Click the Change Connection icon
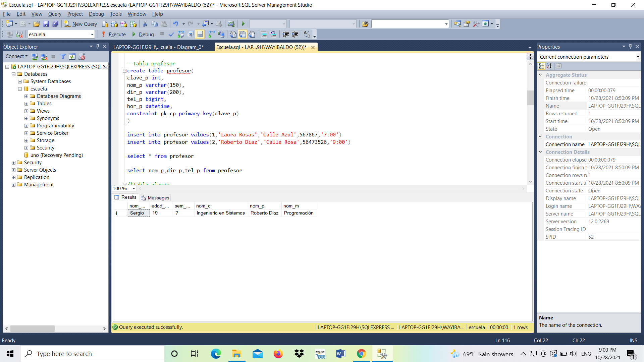 coord(19,34)
